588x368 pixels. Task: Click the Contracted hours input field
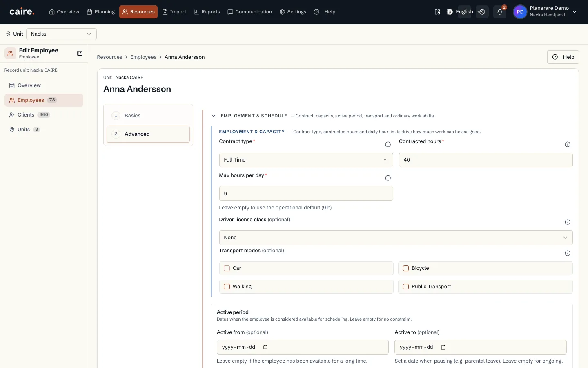[486, 160]
